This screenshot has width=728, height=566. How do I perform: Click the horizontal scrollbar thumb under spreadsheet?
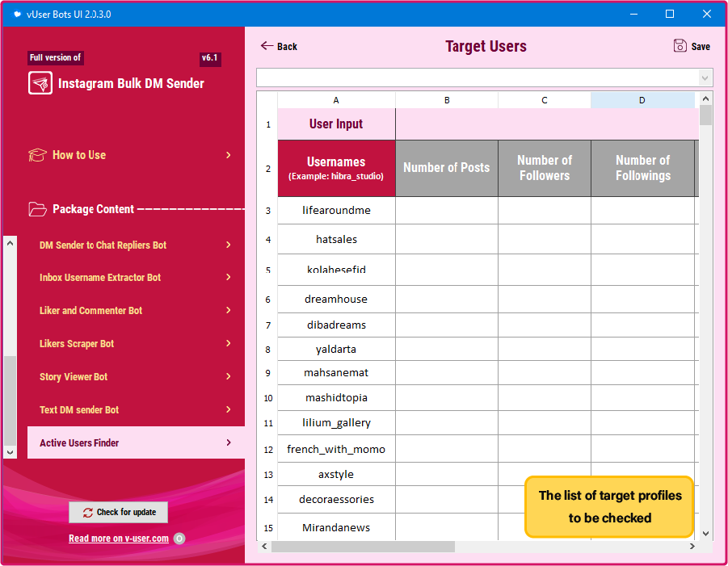coord(363,547)
